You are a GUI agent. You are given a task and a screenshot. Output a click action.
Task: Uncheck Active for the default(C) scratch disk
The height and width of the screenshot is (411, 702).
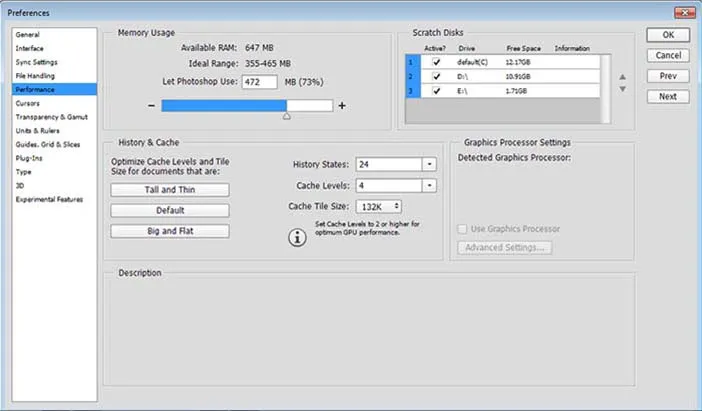tap(436, 62)
